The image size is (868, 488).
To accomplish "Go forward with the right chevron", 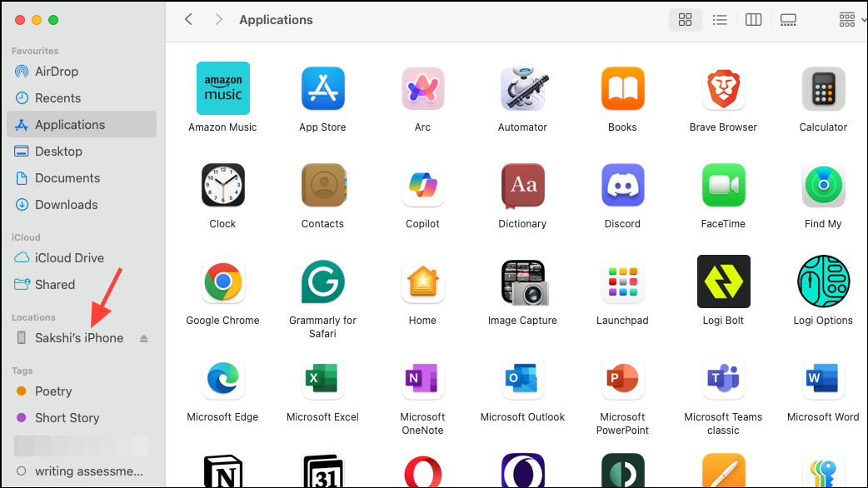I will [x=218, y=19].
